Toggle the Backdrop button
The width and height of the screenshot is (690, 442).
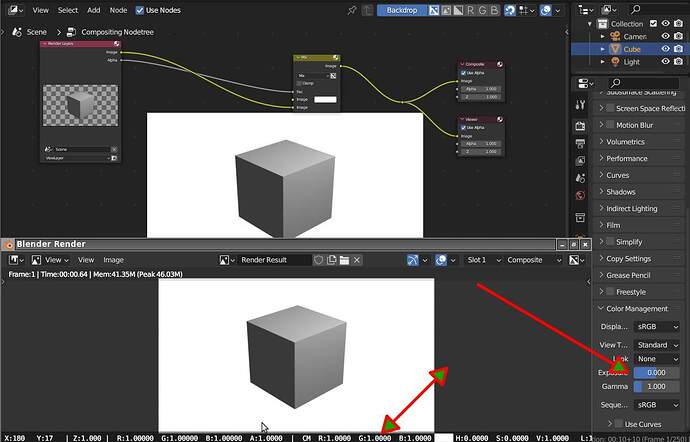pyautogui.click(x=402, y=10)
